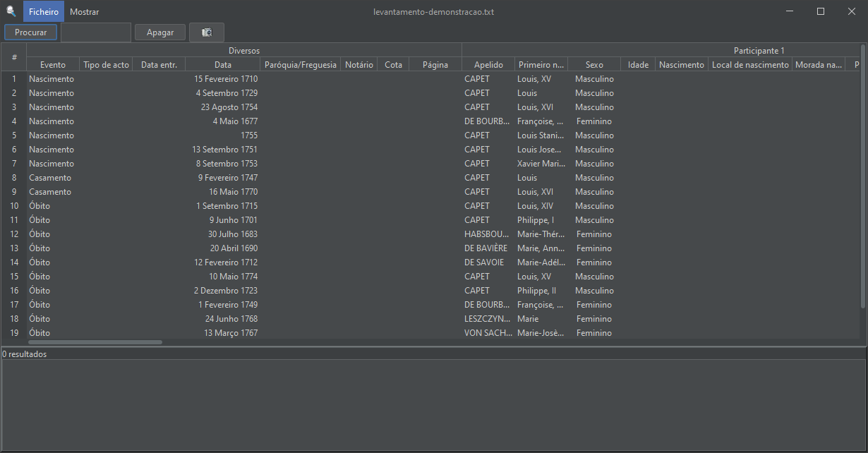Open the Mostrar menu

coord(84,11)
